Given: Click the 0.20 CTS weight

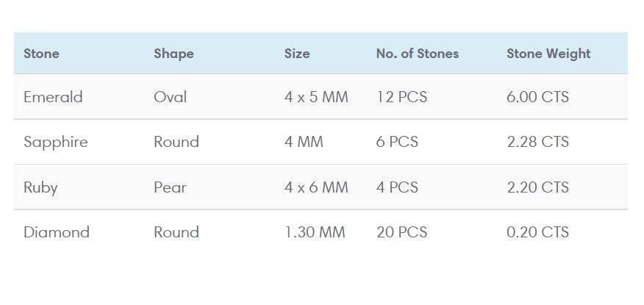Looking at the screenshot, I should coord(537,232).
